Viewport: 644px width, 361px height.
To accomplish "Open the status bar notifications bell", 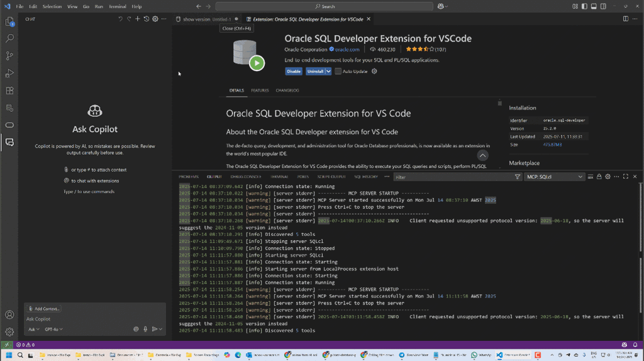I will coord(635,345).
